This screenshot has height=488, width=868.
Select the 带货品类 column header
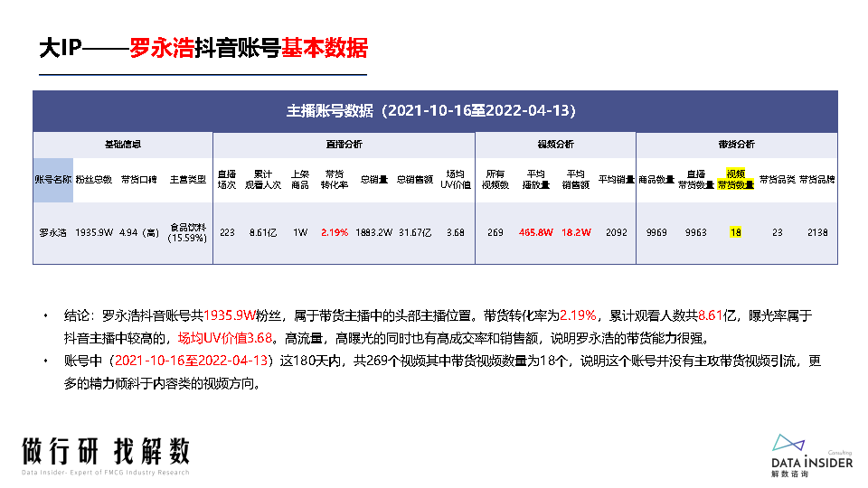coord(778,180)
